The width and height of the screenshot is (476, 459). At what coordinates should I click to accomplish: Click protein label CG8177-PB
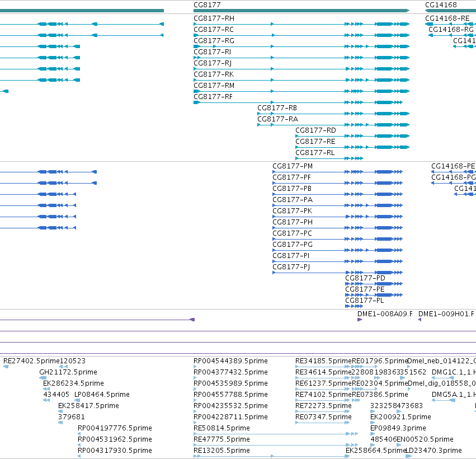coord(292,189)
